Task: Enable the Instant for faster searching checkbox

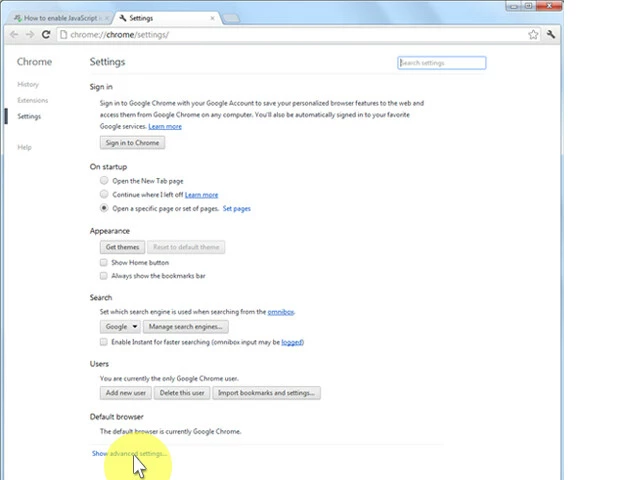Action: coord(104,342)
